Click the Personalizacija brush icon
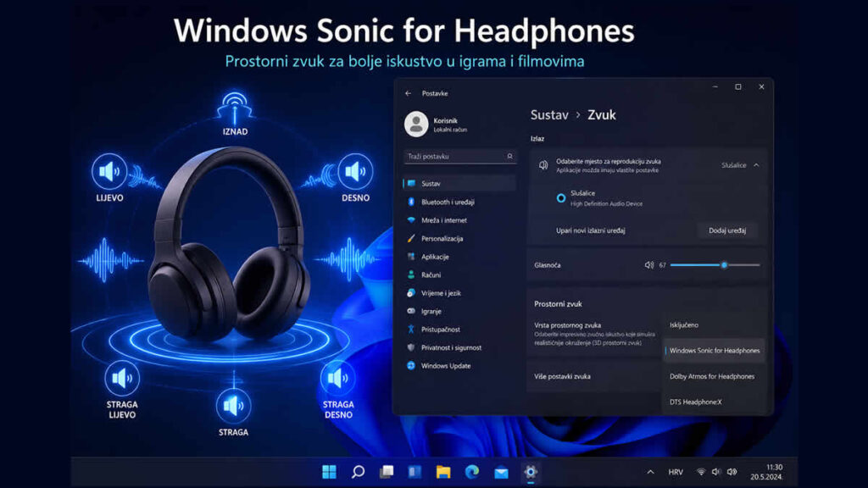Viewport: 868px width, 488px height. pos(411,238)
